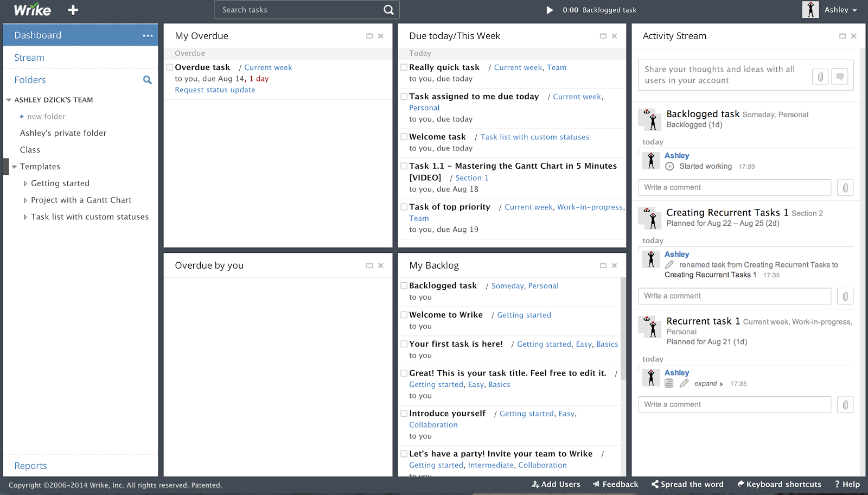868x495 pixels.
Task: Select the Class folder
Action: (x=30, y=150)
